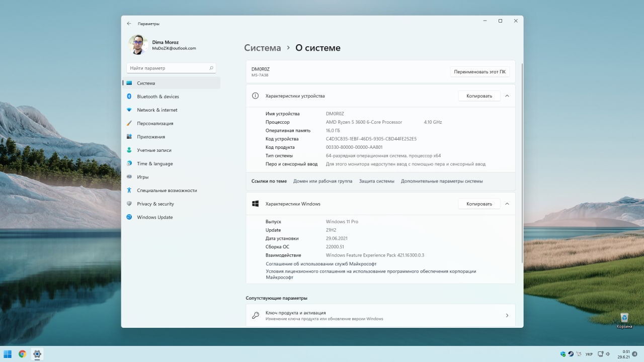The image size is (644, 362).
Task: Open Дополнительные параметры системы link
Action: click(442, 181)
